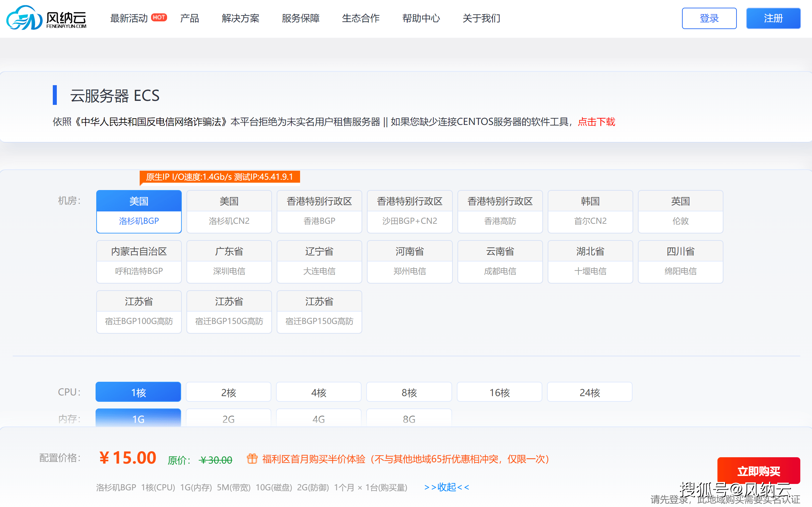The height and width of the screenshot is (507, 812).
Task: Open the 生态合作 menu
Action: pos(361,18)
